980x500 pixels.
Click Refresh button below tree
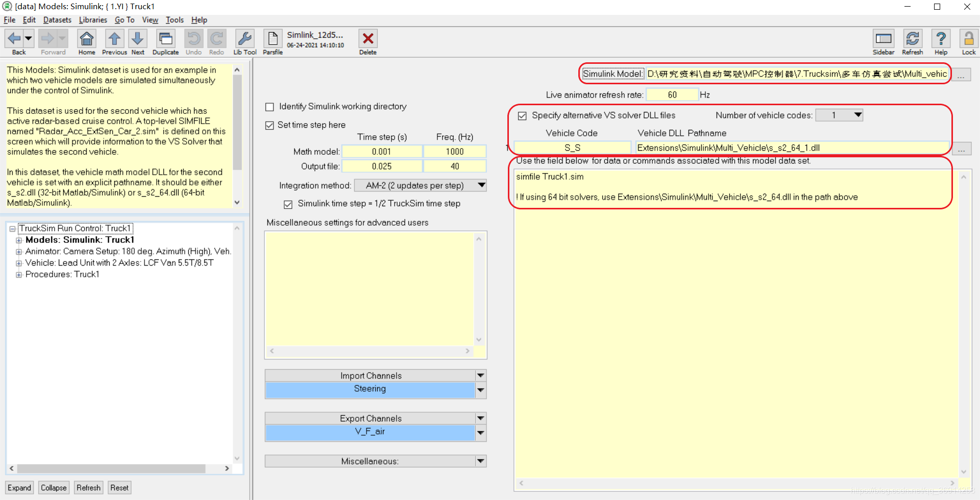coord(88,488)
